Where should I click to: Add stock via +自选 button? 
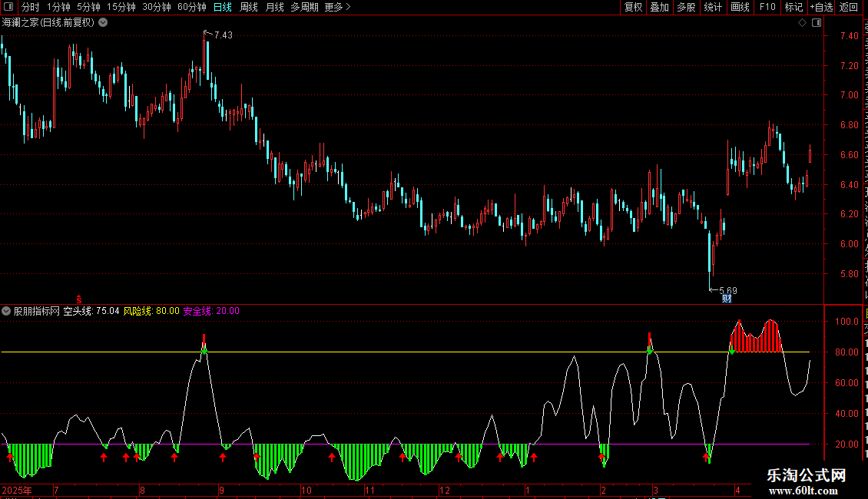(821, 7)
